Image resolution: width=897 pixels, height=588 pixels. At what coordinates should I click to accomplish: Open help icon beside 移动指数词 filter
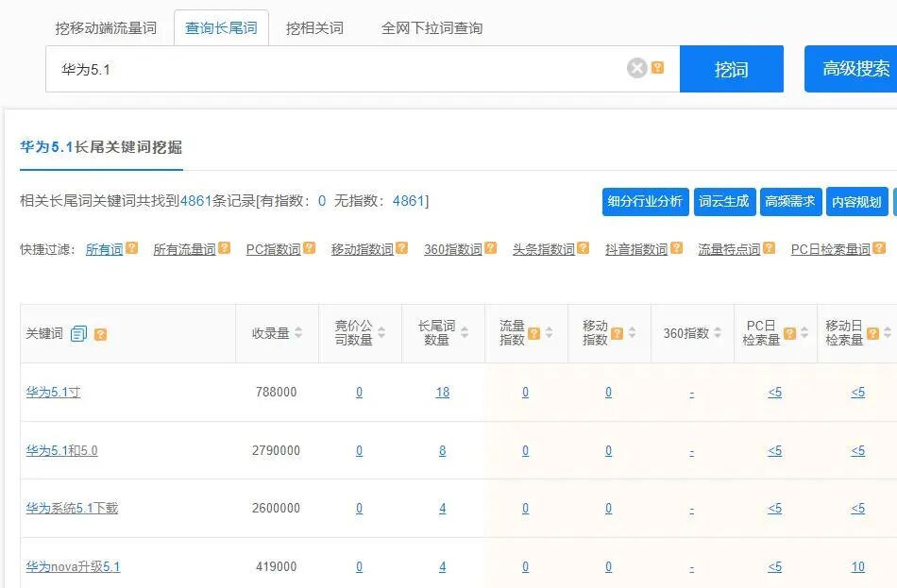[402, 247]
